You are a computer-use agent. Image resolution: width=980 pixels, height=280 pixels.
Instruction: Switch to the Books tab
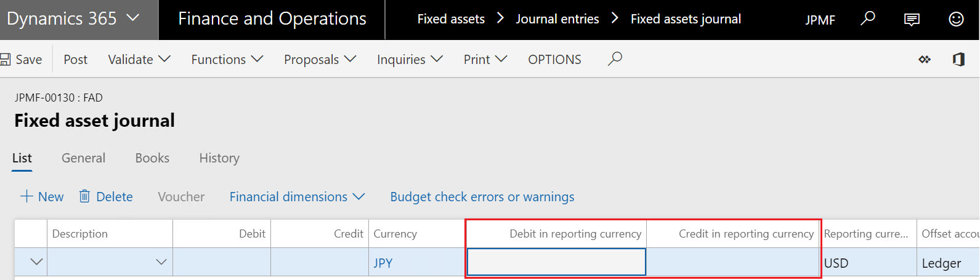(152, 158)
